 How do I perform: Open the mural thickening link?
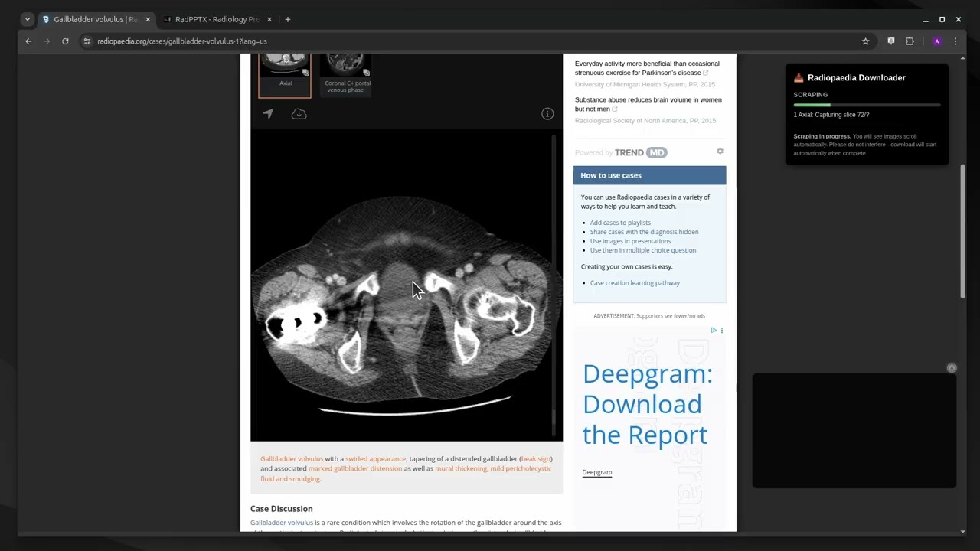click(461, 469)
